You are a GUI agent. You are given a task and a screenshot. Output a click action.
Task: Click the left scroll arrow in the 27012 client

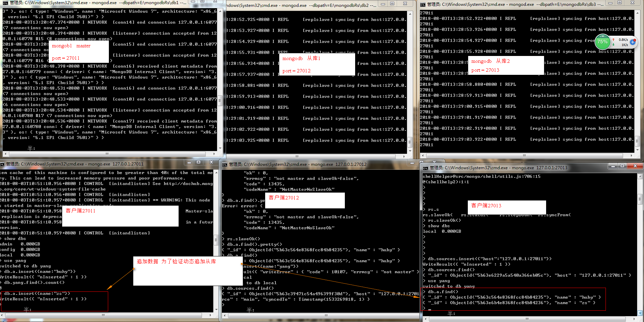[225, 315]
